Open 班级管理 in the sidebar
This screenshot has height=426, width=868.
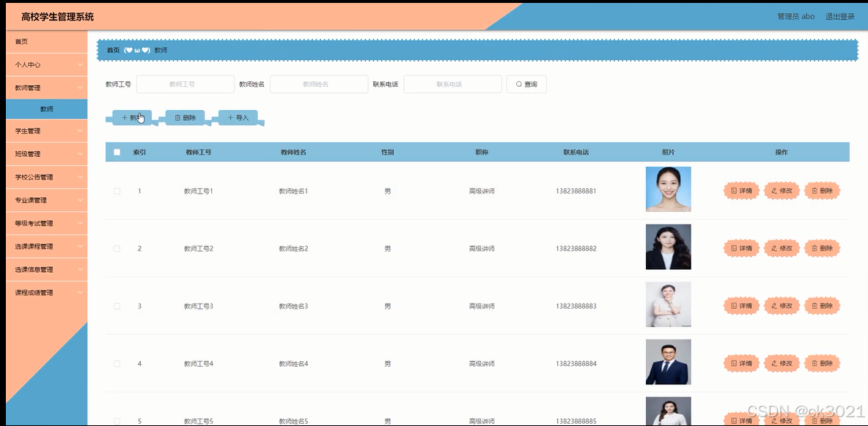(46, 154)
